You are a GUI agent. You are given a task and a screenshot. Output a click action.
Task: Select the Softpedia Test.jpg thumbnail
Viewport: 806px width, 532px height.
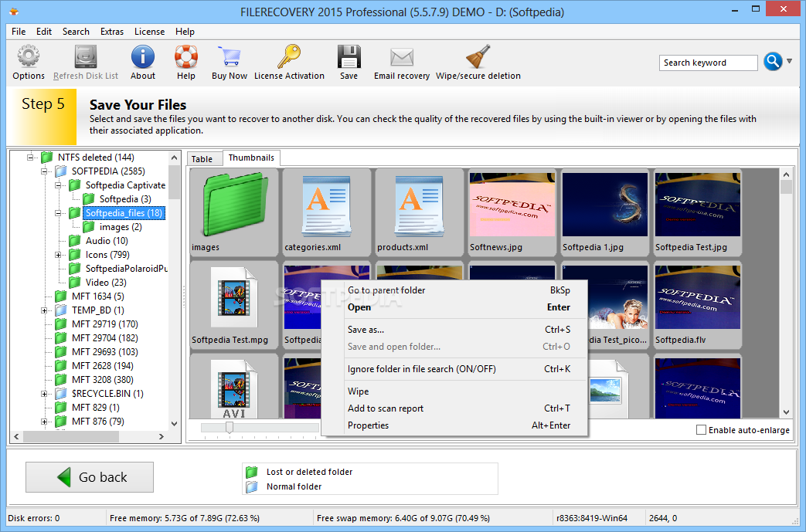pyautogui.click(x=698, y=212)
